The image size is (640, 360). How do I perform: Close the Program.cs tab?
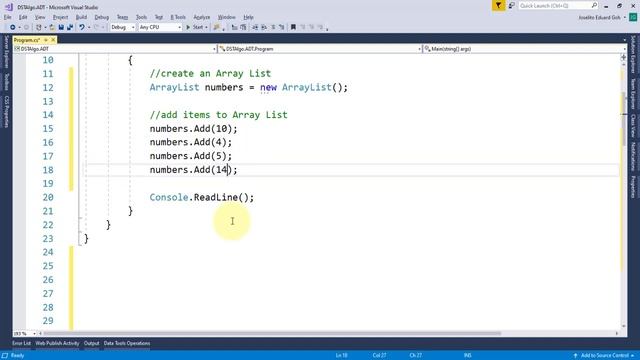(x=53, y=40)
